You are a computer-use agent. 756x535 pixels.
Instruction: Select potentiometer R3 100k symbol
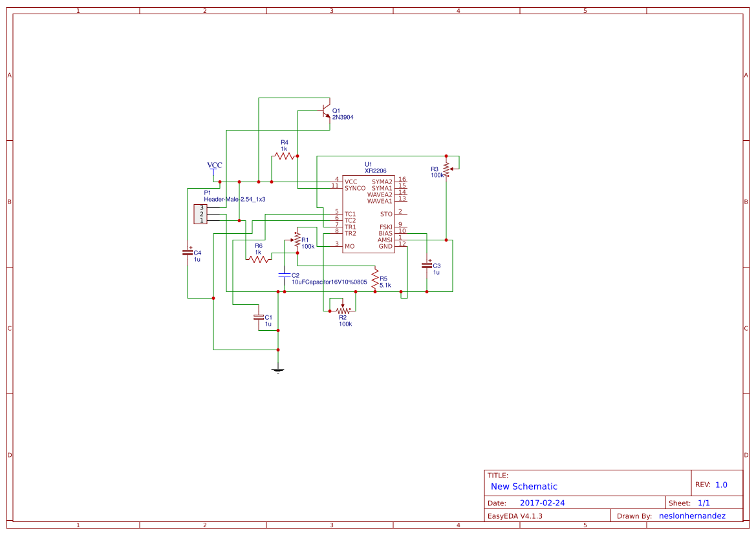coord(446,169)
